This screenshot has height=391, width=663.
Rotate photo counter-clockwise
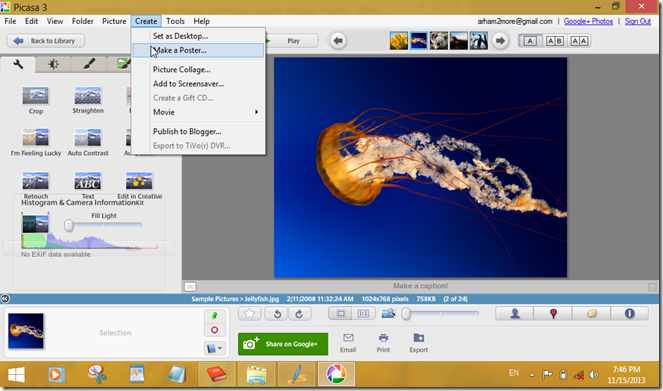(x=277, y=314)
